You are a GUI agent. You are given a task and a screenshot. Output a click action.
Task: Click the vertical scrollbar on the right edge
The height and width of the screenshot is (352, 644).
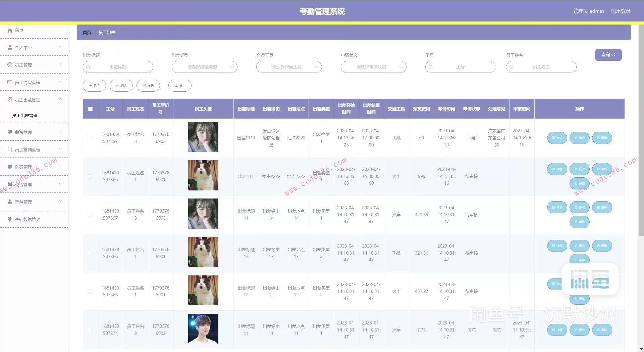click(x=641, y=131)
